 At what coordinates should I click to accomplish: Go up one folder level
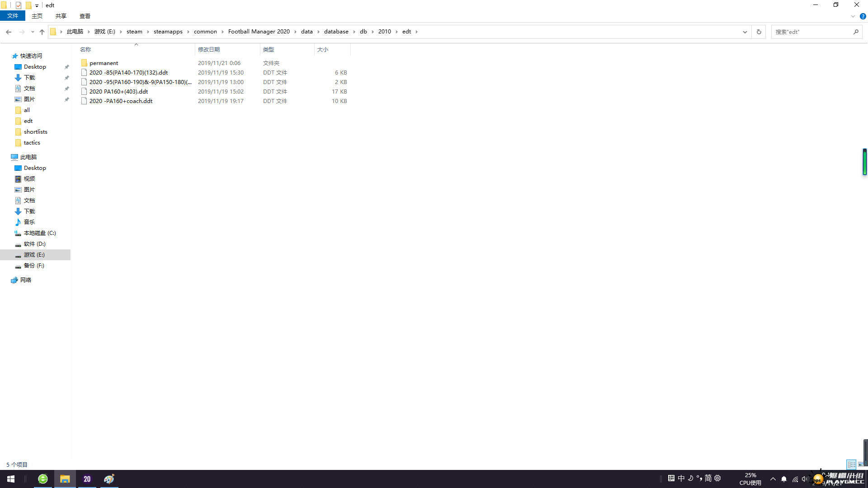click(x=42, y=32)
